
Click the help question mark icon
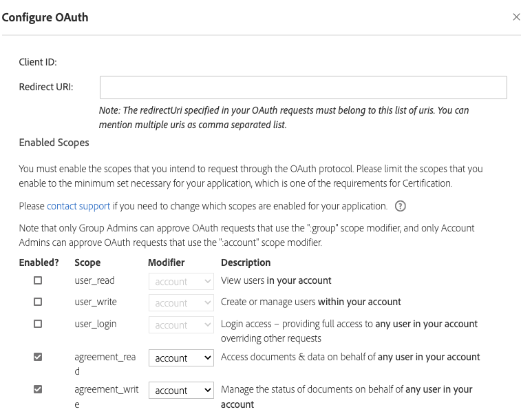pos(400,206)
